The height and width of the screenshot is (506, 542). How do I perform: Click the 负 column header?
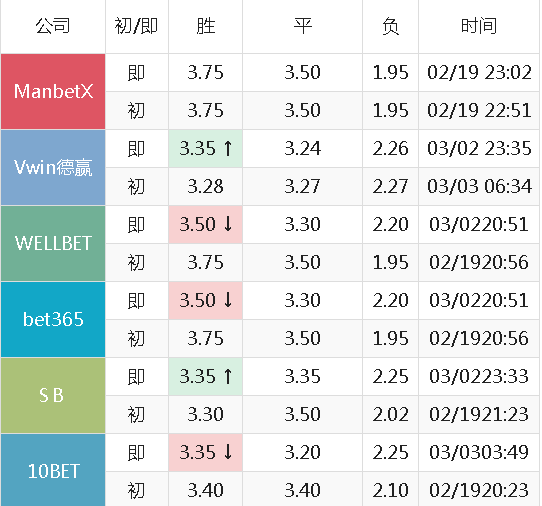point(390,26)
